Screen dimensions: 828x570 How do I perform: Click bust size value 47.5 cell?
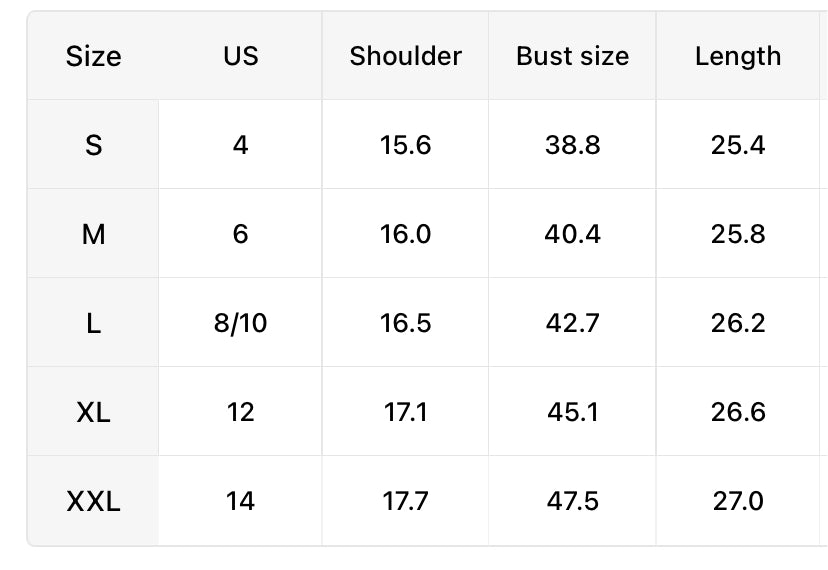[x=572, y=501]
